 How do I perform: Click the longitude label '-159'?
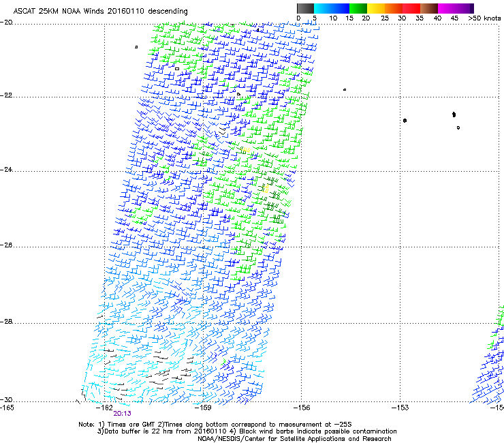203,408
